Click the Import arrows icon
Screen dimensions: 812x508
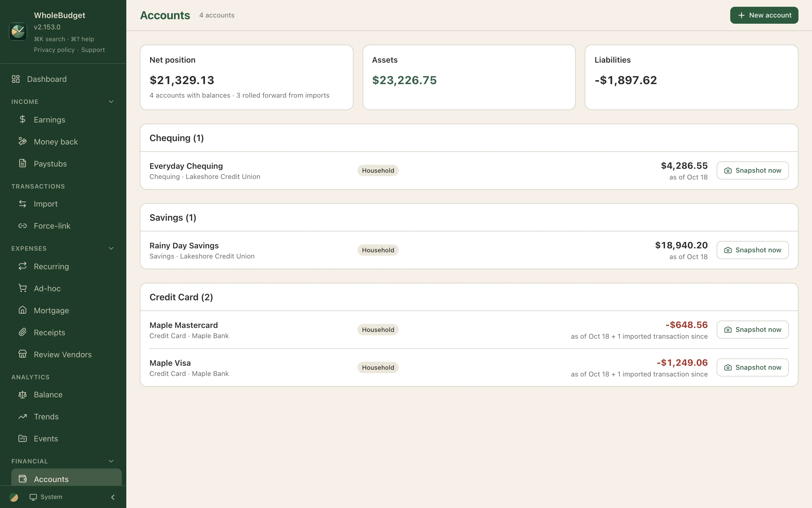[23, 203]
